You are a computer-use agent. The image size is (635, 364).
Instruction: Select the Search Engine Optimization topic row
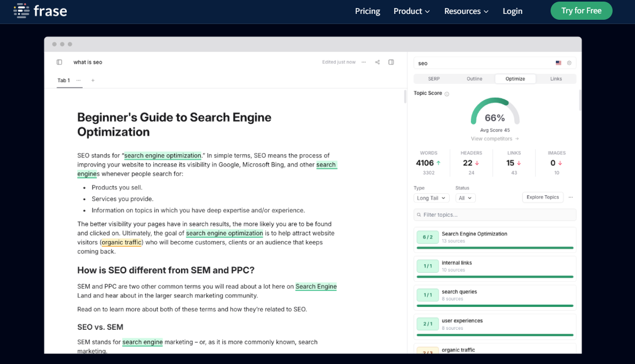point(495,240)
